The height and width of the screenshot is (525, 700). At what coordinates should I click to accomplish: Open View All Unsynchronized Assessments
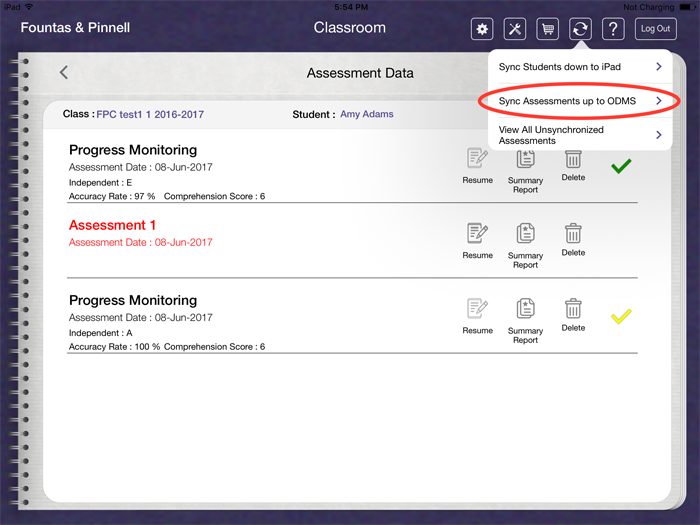[x=580, y=135]
